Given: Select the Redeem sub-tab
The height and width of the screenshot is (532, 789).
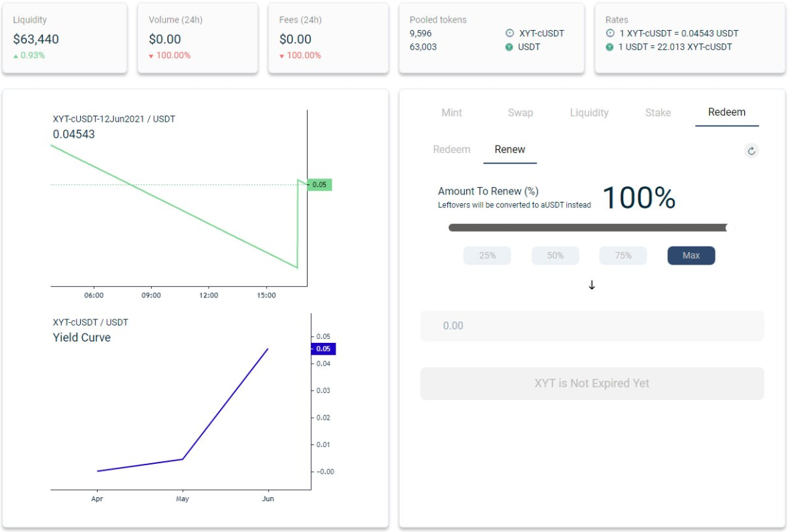Looking at the screenshot, I should 452,149.
